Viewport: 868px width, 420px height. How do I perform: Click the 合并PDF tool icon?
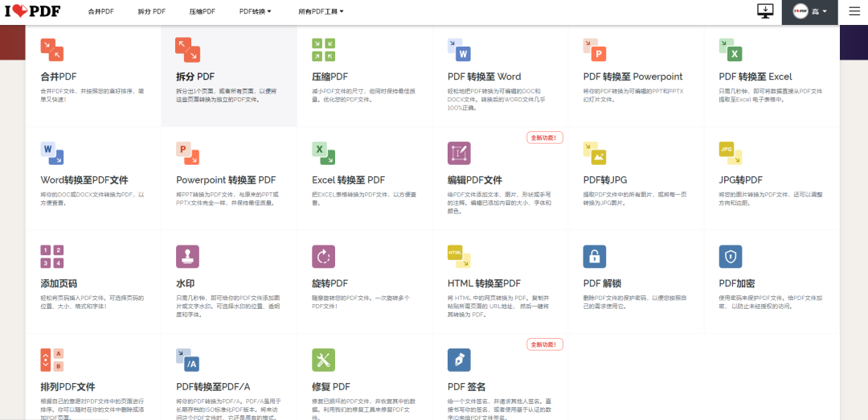52,49
